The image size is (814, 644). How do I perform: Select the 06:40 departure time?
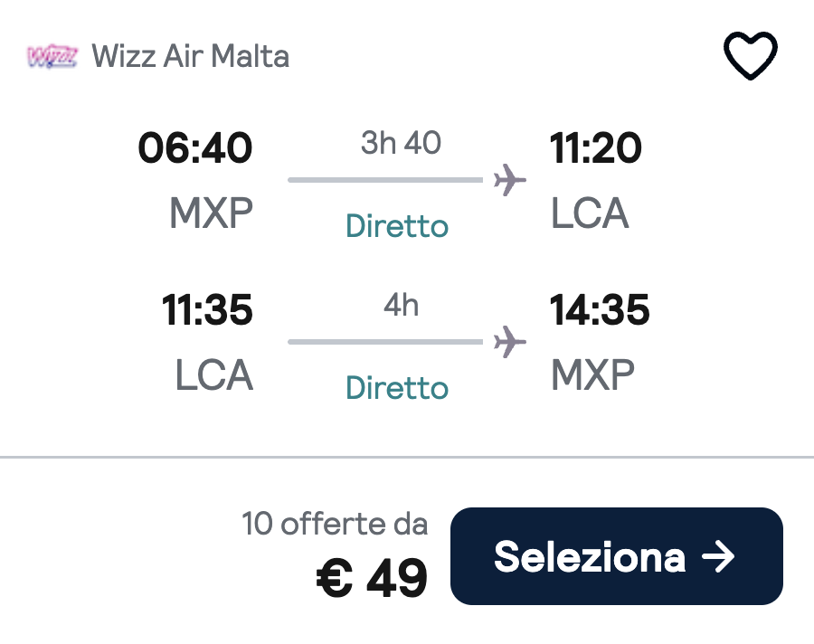click(x=197, y=147)
